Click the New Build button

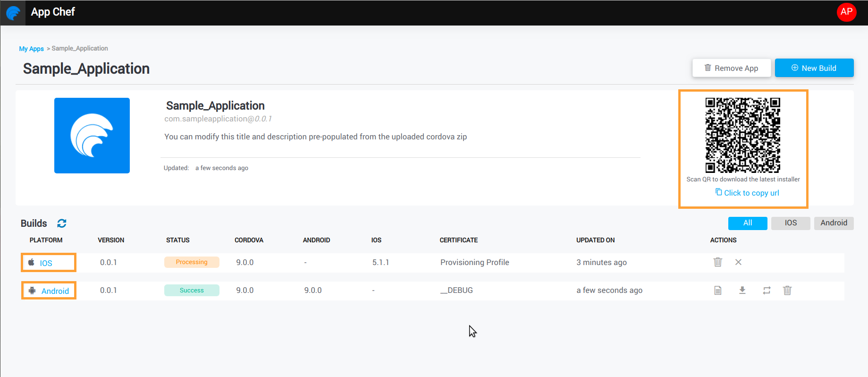814,68
